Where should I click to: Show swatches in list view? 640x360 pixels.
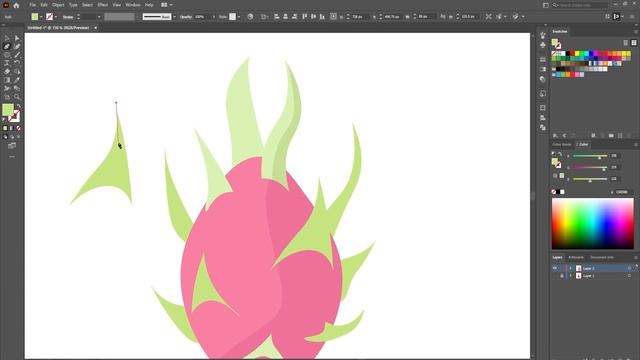tap(626, 42)
